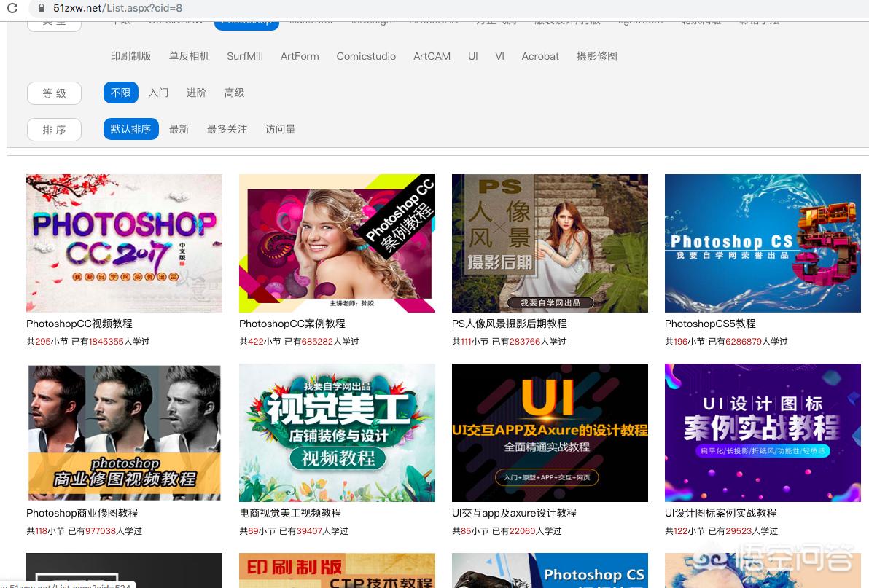
Task: Click the text 共85小节 已有22060人学过
Action: 507,531
